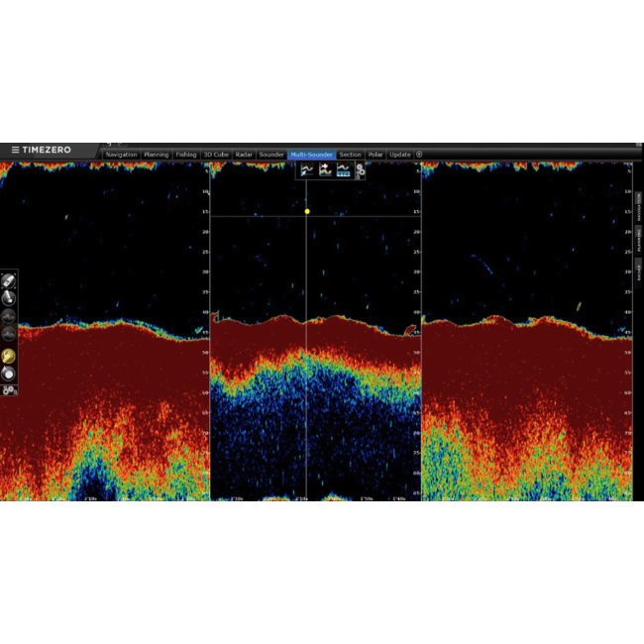Switch to the Sounder tab
This screenshot has height=644, width=644.
tap(271, 155)
